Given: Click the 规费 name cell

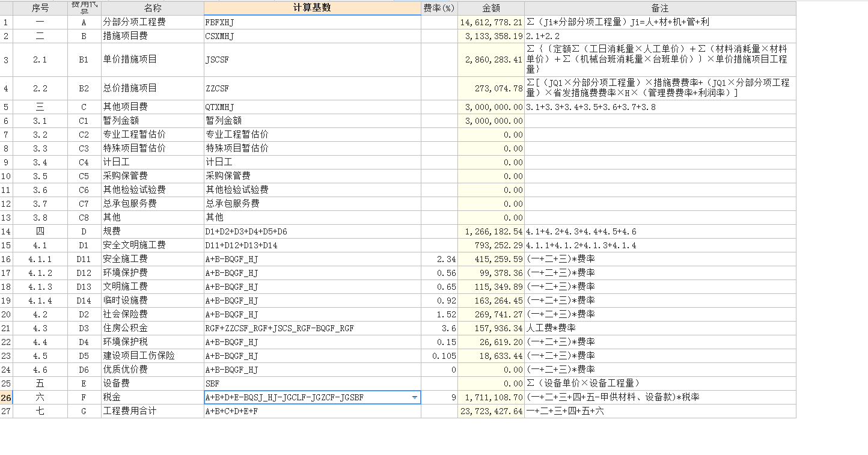Looking at the screenshot, I should point(153,231).
